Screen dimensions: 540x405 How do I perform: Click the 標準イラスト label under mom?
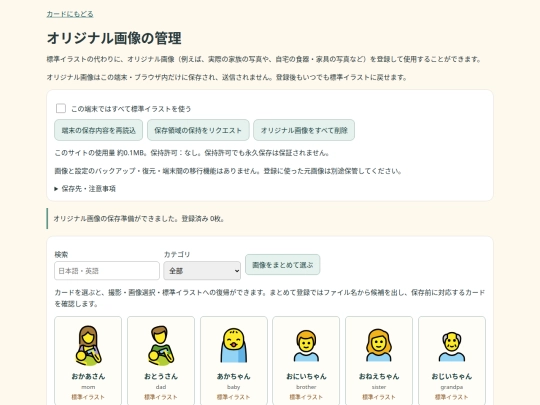tap(88, 397)
